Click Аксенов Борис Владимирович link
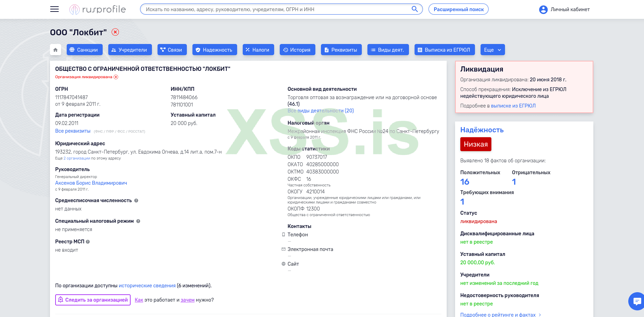644x317 pixels. coord(91,183)
